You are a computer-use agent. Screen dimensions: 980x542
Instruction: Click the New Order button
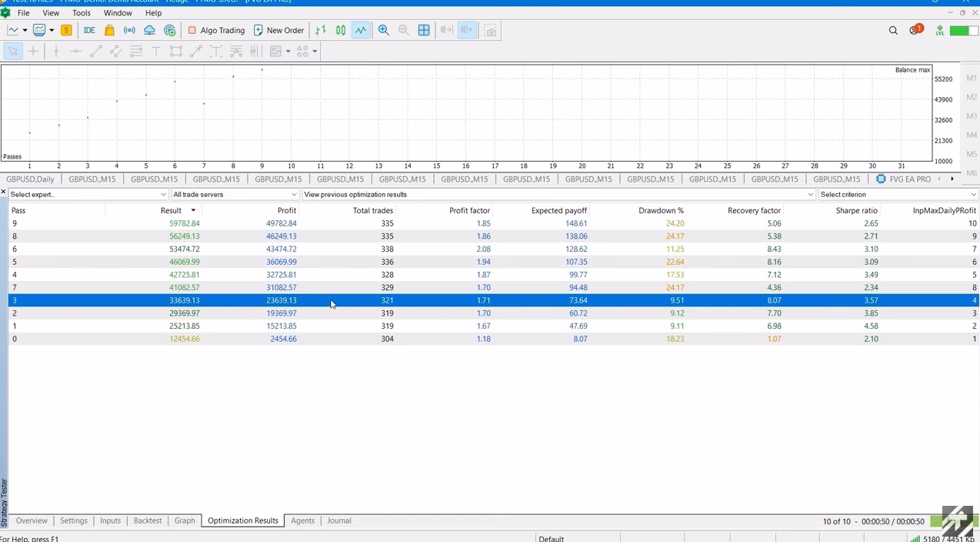(x=278, y=30)
